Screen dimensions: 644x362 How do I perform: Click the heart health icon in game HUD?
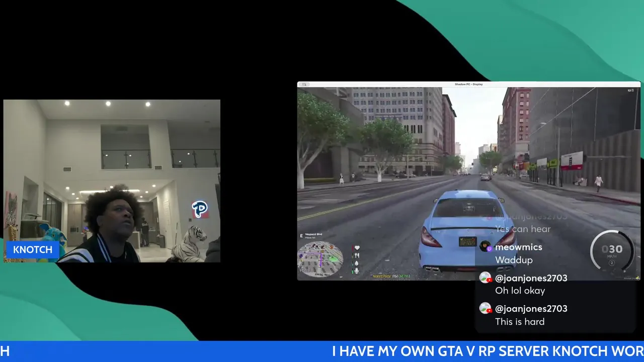coord(357,248)
